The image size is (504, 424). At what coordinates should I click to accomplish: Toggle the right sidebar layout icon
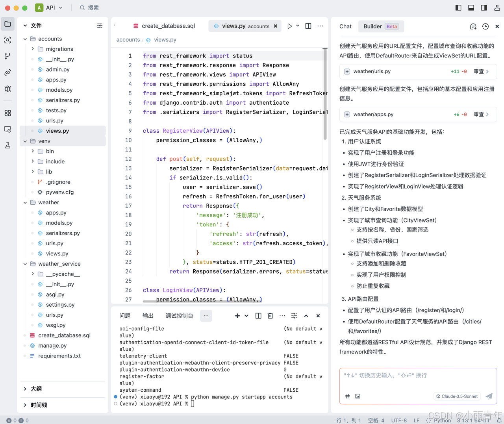click(484, 7)
